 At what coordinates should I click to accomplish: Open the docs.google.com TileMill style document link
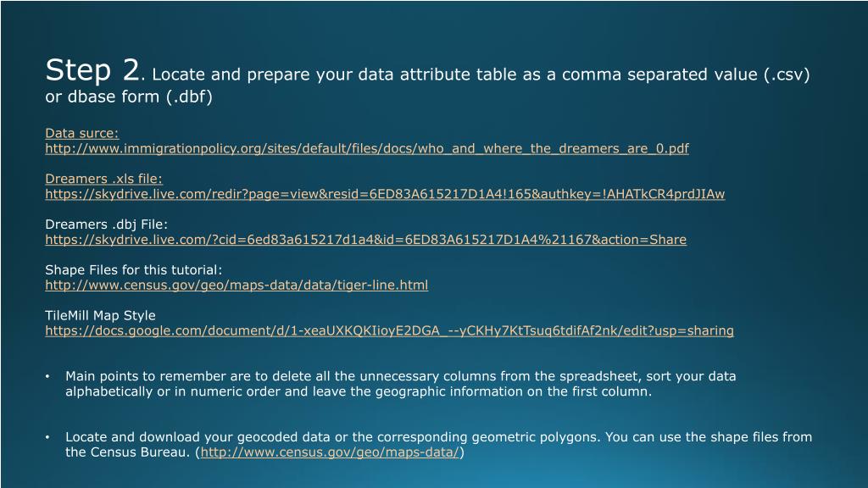click(389, 331)
